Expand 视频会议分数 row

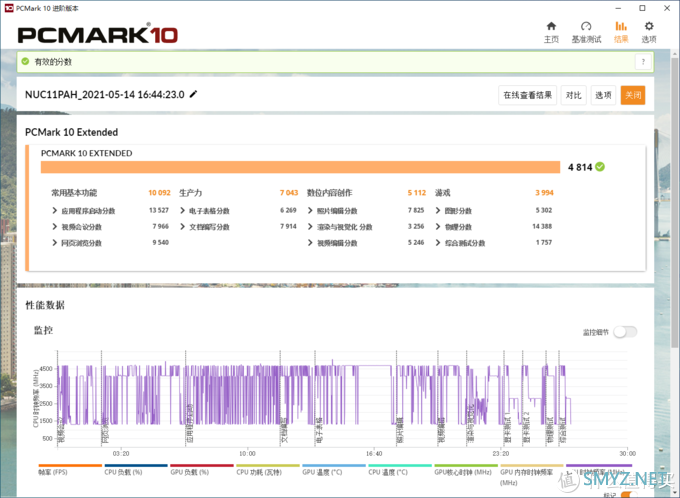[54, 226]
